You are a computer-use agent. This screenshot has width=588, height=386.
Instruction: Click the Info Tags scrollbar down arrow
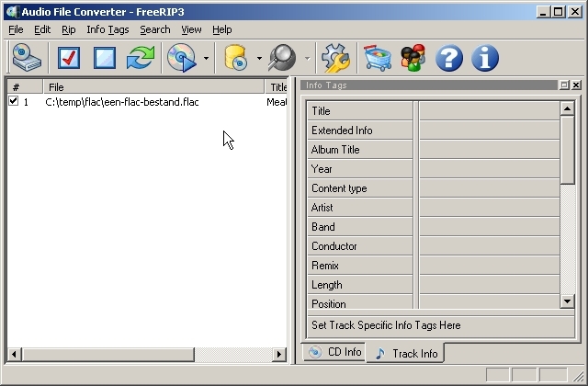568,301
